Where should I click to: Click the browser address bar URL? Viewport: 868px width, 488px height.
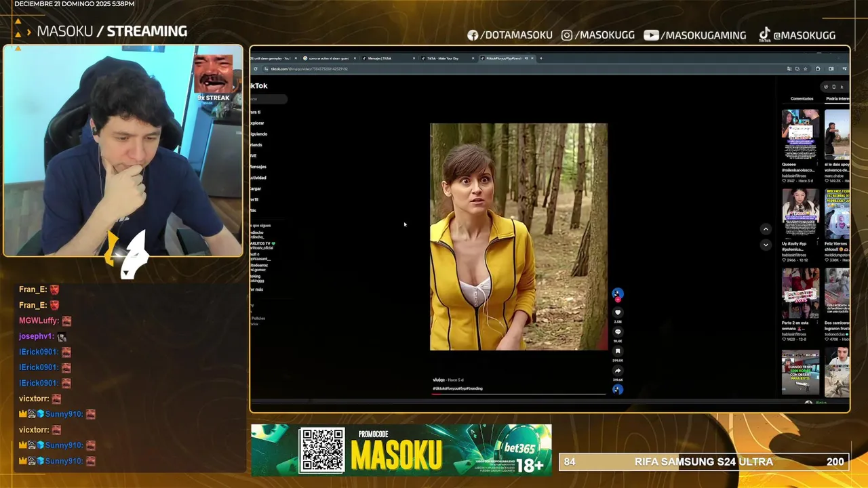pos(309,68)
